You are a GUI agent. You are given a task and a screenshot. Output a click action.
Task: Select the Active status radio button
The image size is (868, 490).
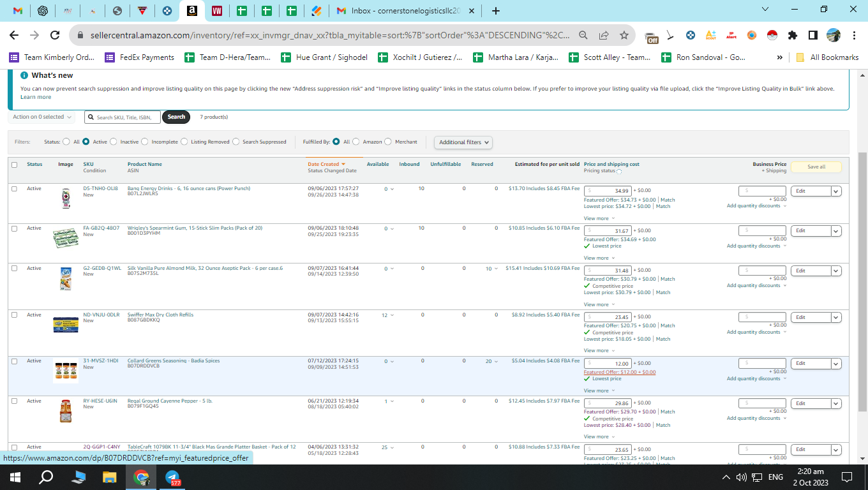point(86,142)
